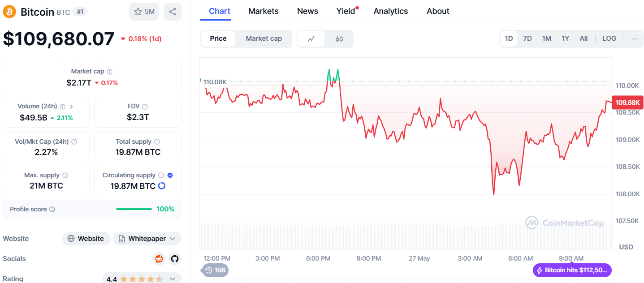Set chart range to All
Image resolution: width=644 pixels, height=283 pixels.
[583, 39]
